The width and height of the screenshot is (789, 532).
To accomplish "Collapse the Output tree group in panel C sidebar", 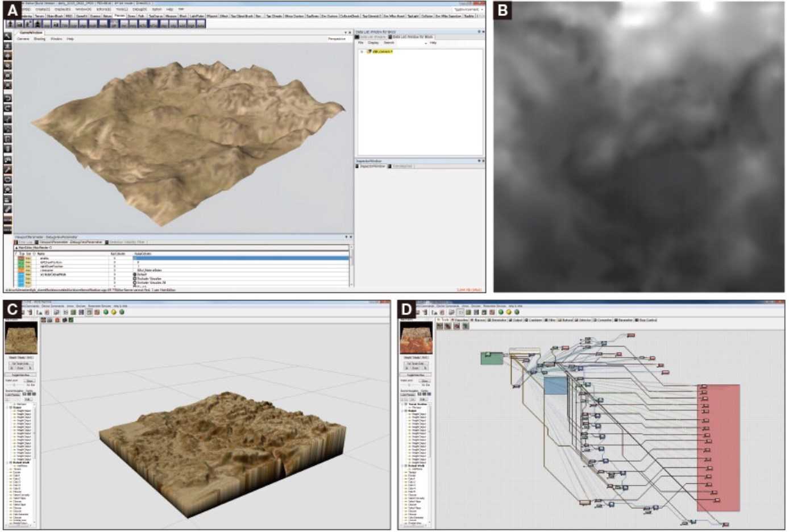I will (8, 408).
